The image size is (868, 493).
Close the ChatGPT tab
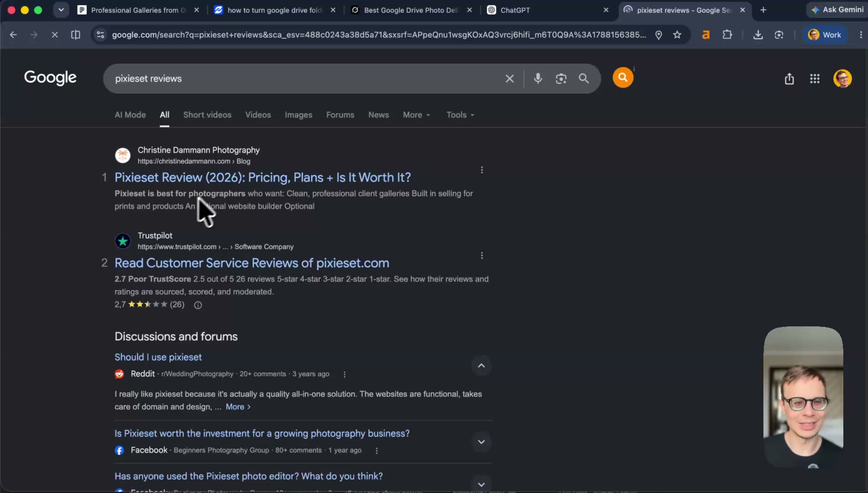606,10
